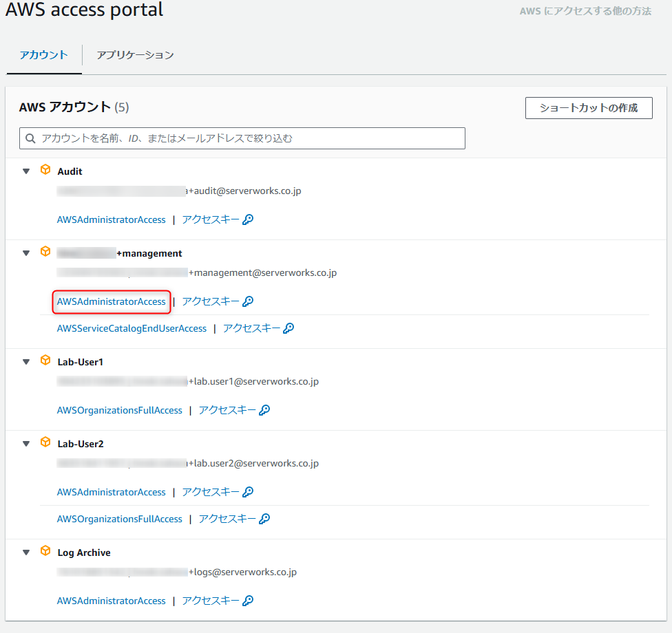
Task: Click key icon in Log Archive row
Action: tap(248, 601)
